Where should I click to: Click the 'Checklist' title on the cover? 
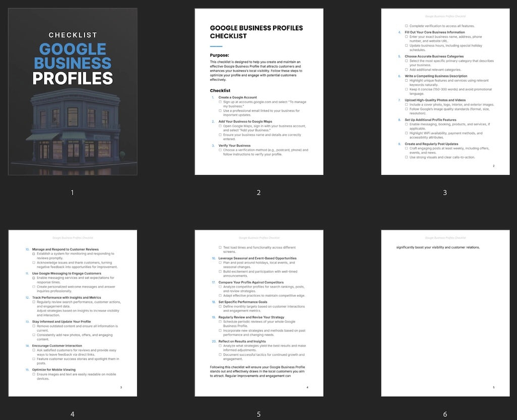[73, 35]
